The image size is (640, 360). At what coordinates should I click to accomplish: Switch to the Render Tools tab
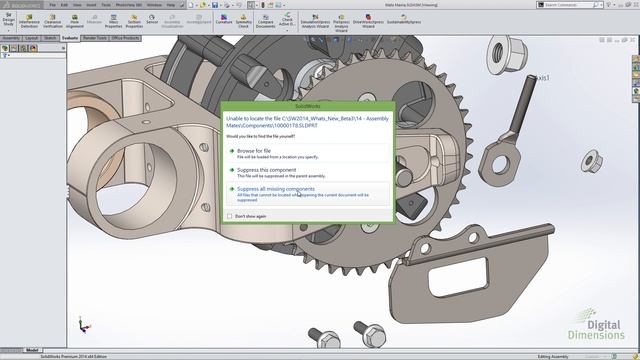coord(95,38)
